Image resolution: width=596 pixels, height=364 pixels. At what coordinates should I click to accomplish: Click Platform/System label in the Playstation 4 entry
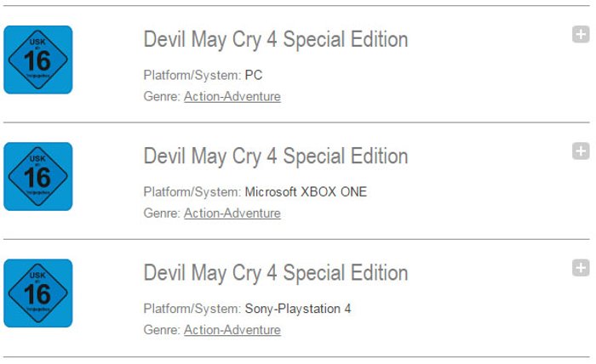[x=192, y=309]
